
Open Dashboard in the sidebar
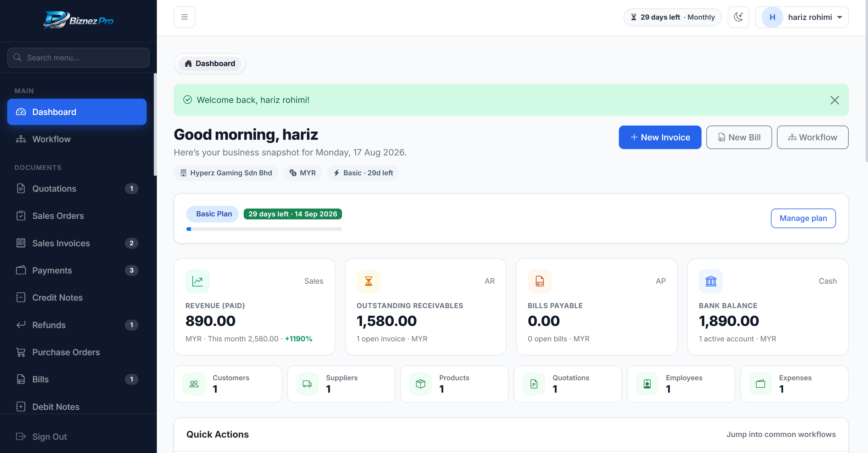[x=77, y=112]
